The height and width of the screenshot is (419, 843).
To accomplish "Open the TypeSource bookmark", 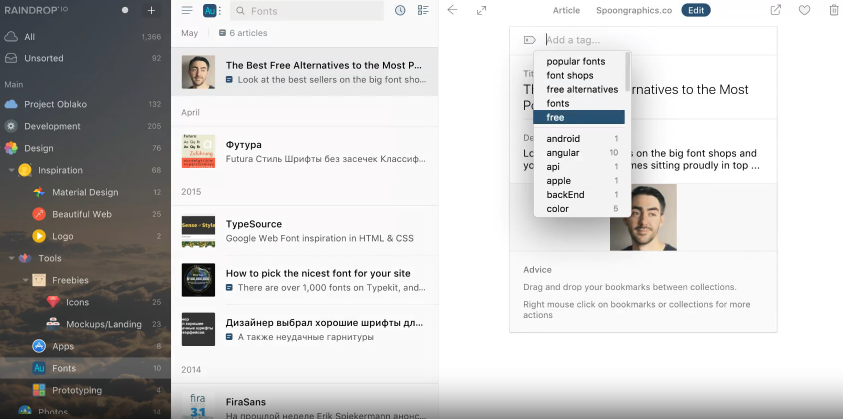I will click(304, 231).
